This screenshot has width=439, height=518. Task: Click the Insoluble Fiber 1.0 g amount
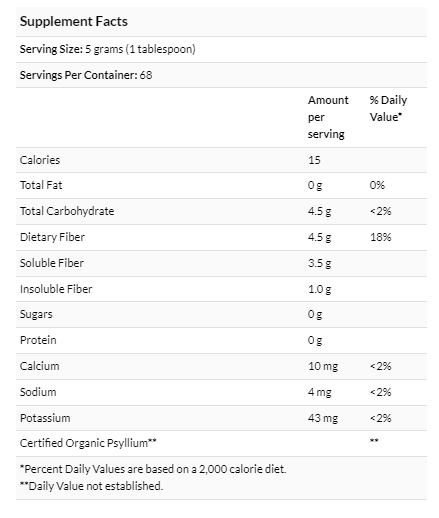(319, 289)
